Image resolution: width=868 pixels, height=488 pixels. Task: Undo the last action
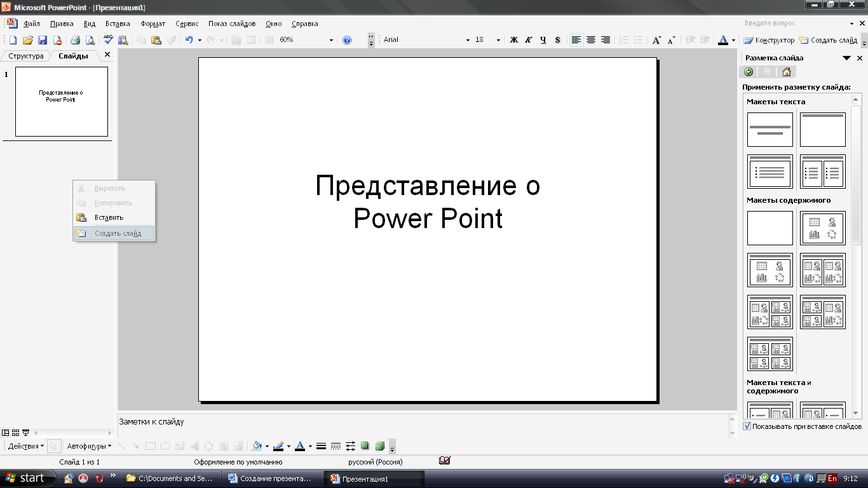(x=189, y=40)
